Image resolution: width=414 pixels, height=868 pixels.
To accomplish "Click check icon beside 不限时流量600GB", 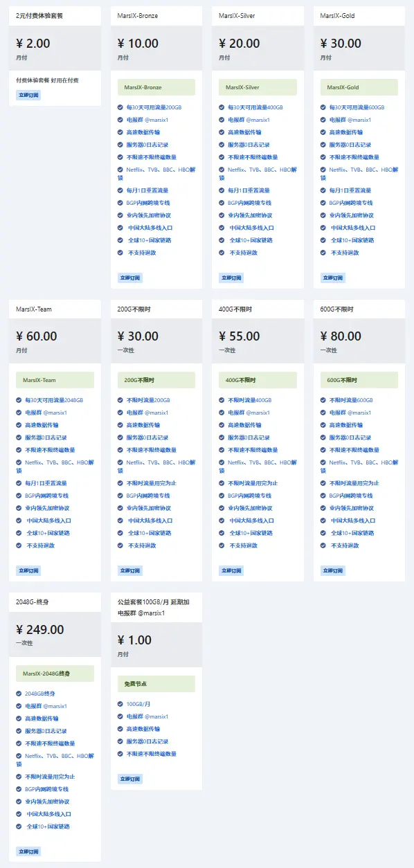I will pyautogui.click(x=323, y=400).
